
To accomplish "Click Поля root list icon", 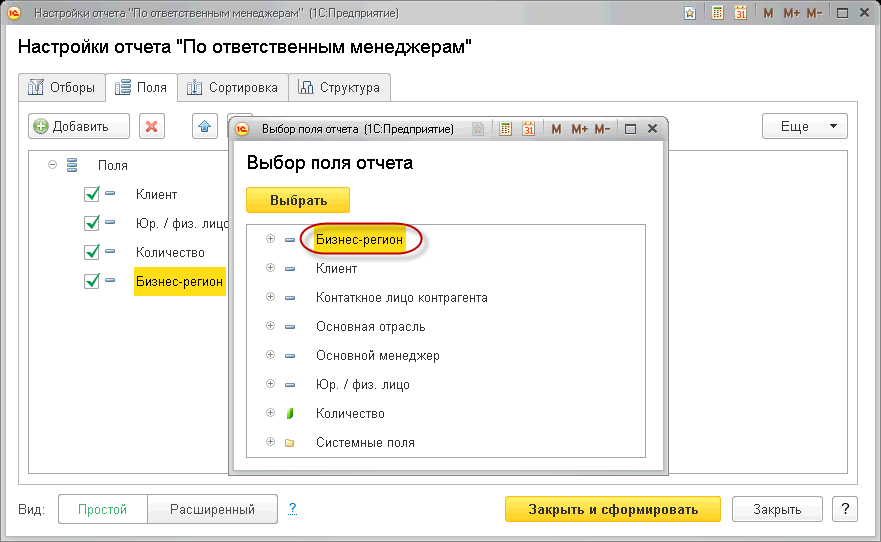I will coord(72,165).
